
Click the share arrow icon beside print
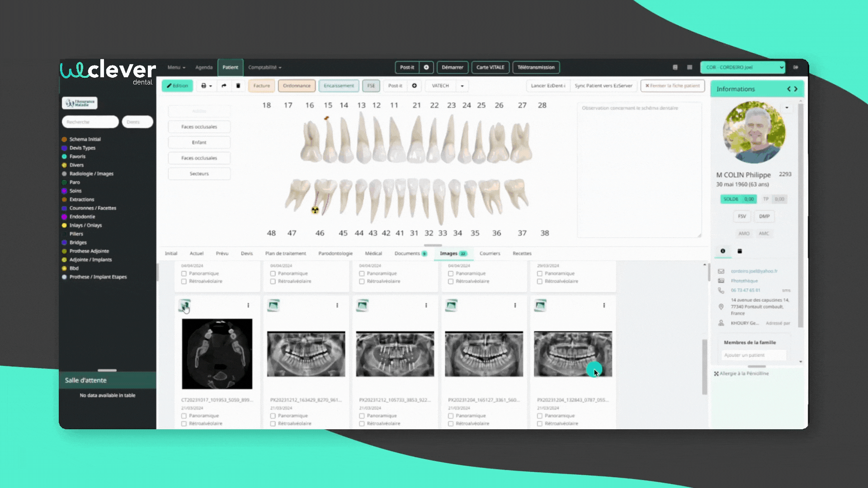(224, 86)
